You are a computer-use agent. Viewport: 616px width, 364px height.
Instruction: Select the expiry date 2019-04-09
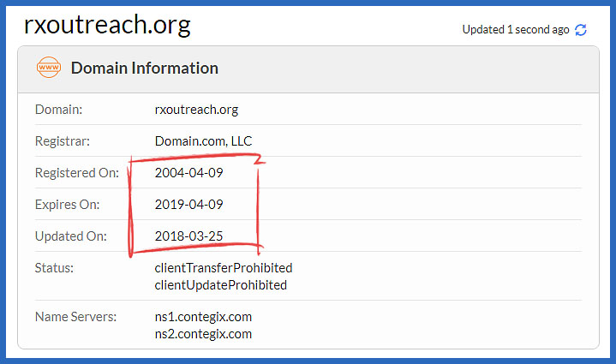189,205
